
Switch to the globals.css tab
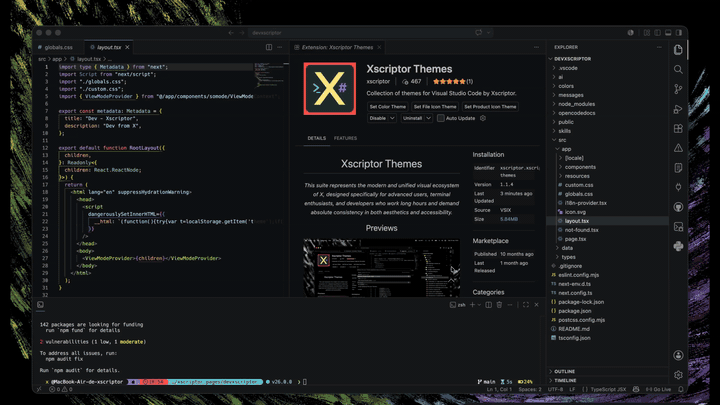(x=59, y=47)
